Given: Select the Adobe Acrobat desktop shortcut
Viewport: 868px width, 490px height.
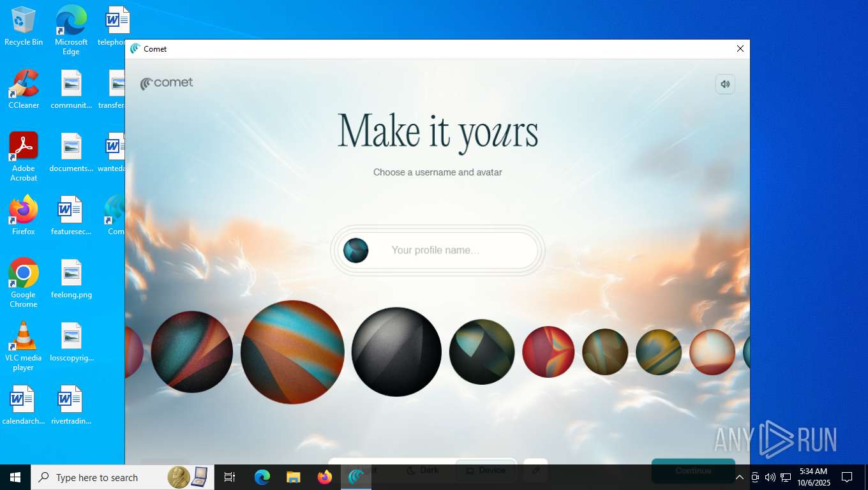Looking at the screenshot, I should pyautogui.click(x=24, y=157).
